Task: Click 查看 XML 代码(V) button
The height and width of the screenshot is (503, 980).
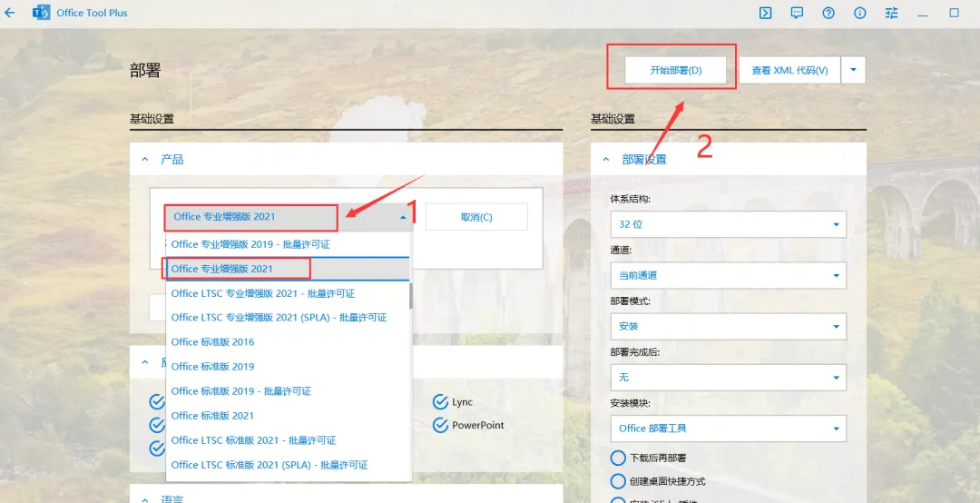Action: [789, 70]
